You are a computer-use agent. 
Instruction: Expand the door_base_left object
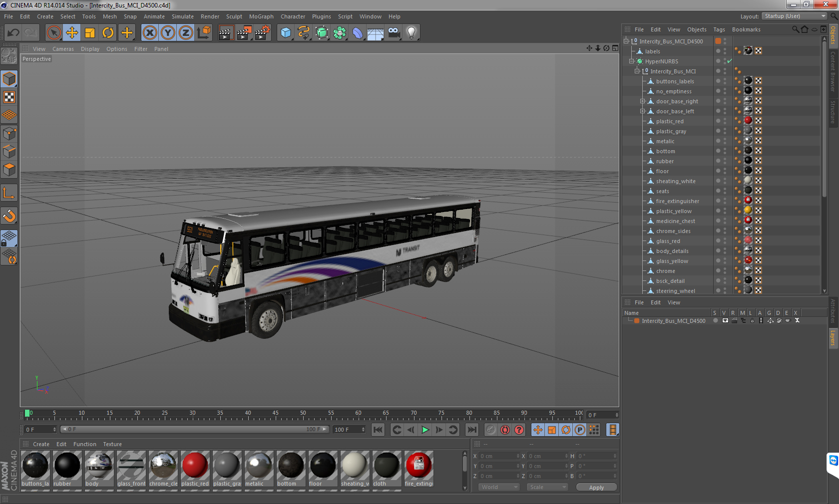(643, 111)
